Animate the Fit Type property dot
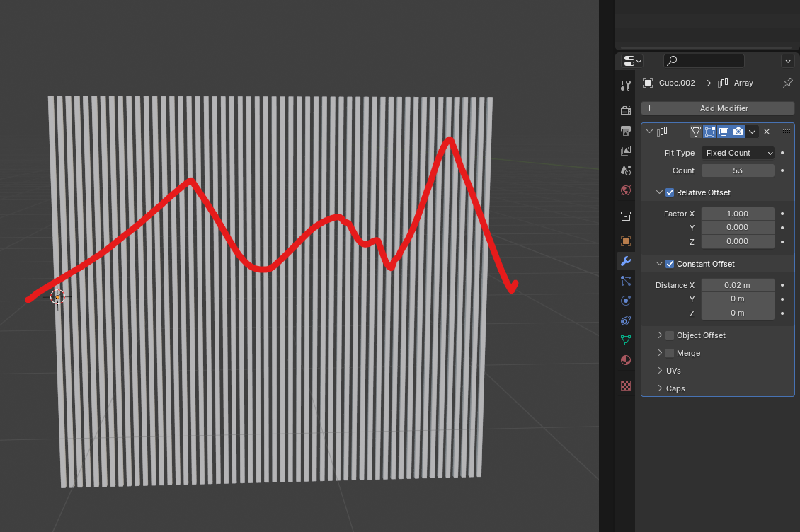This screenshot has height=532, width=800. (x=782, y=153)
